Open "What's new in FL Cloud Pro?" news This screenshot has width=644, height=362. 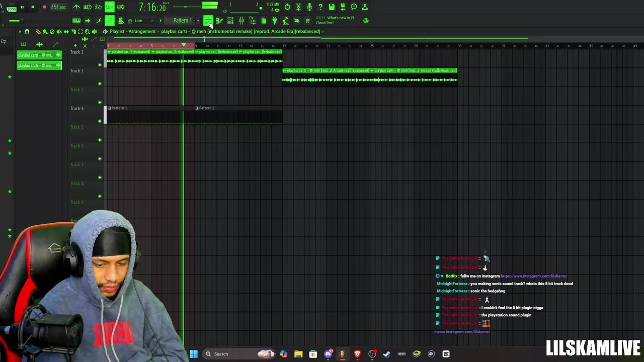pyautogui.click(x=336, y=20)
